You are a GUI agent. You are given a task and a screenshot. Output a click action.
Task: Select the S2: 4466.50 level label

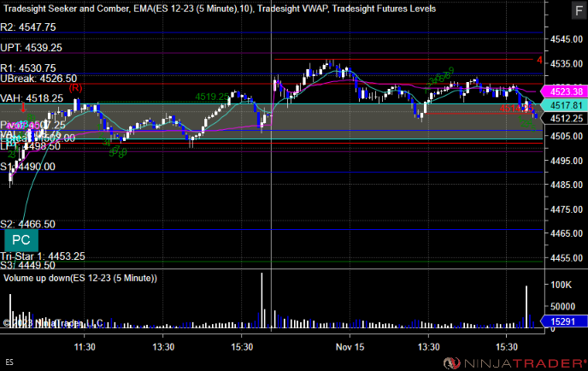(27, 224)
